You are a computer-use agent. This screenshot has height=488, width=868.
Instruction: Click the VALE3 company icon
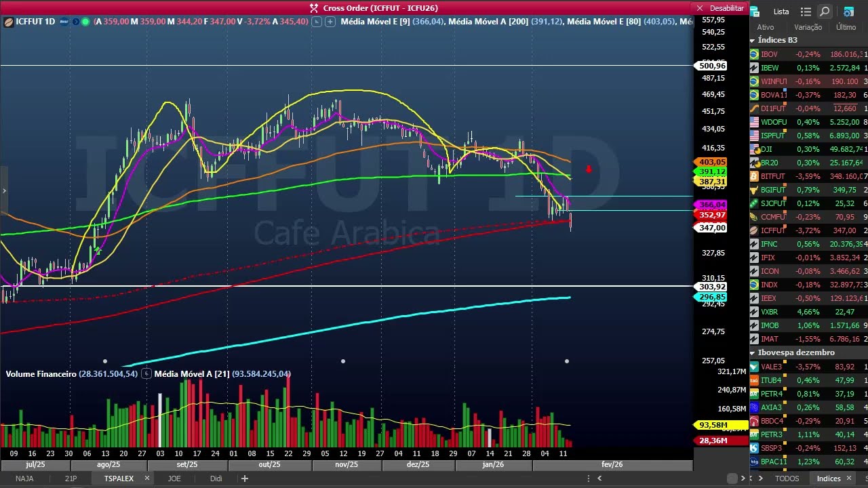click(754, 367)
